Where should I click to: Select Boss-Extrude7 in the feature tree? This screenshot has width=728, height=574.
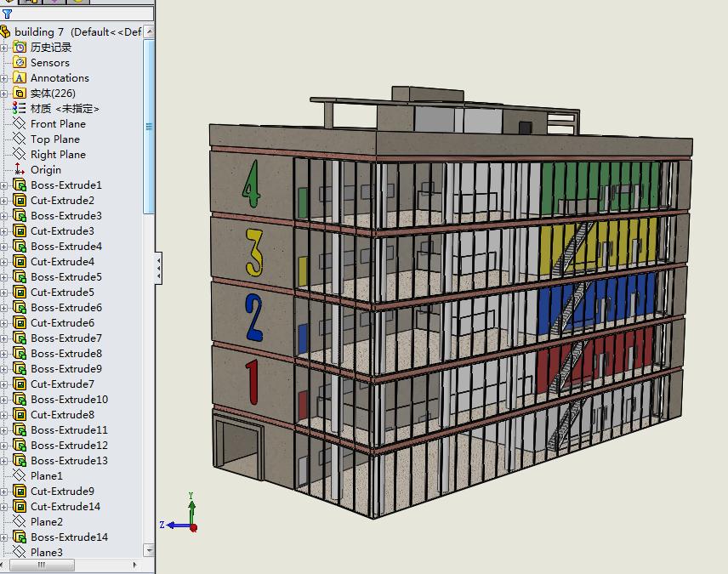[66, 338]
